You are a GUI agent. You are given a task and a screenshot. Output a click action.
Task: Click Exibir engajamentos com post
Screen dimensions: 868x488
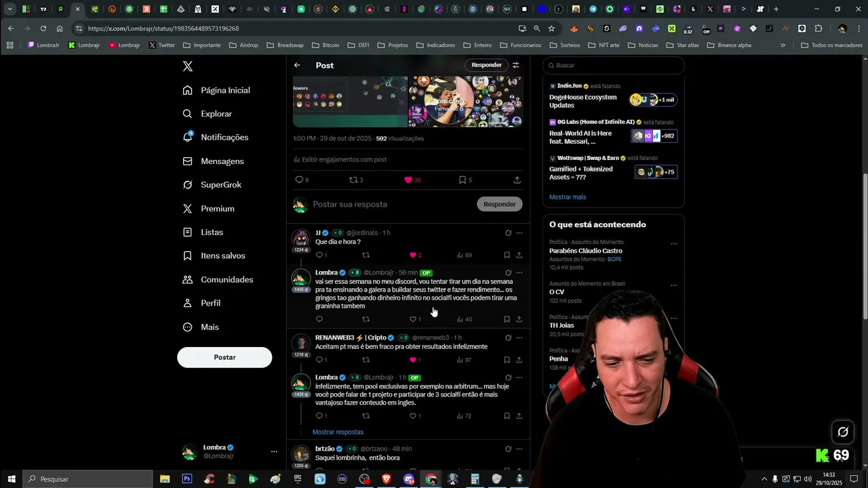pos(340,160)
